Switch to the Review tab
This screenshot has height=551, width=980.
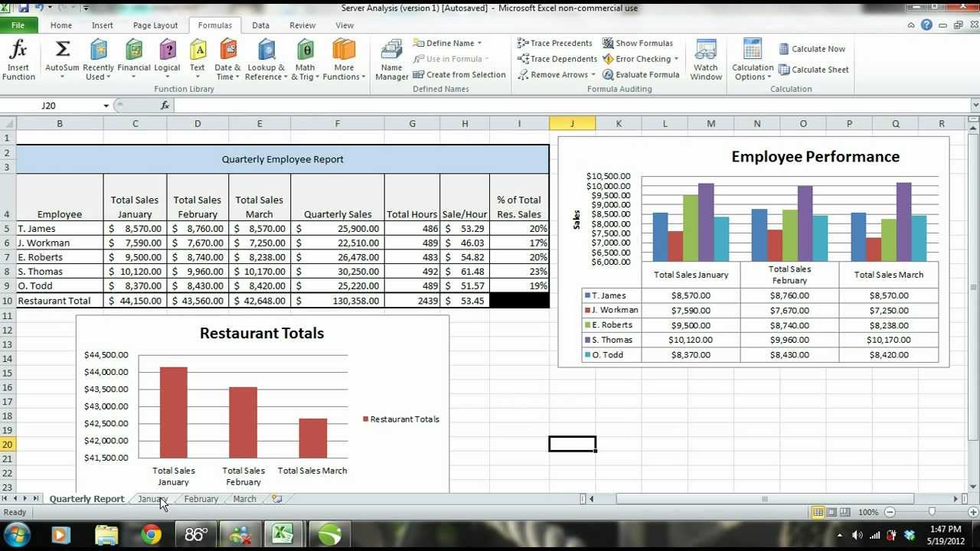pos(302,25)
